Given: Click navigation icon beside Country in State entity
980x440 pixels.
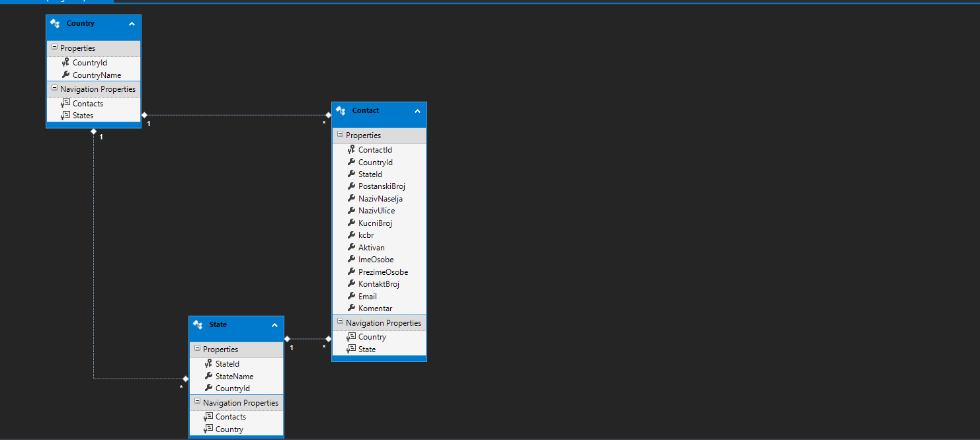Looking at the screenshot, I should tap(208, 429).
